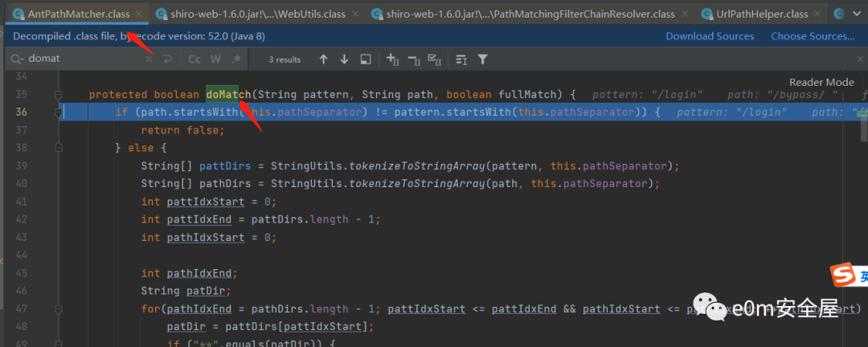Viewport: 868px width, 347px height.
Task: Open search results in Find window icon
Action: (461, 59)
